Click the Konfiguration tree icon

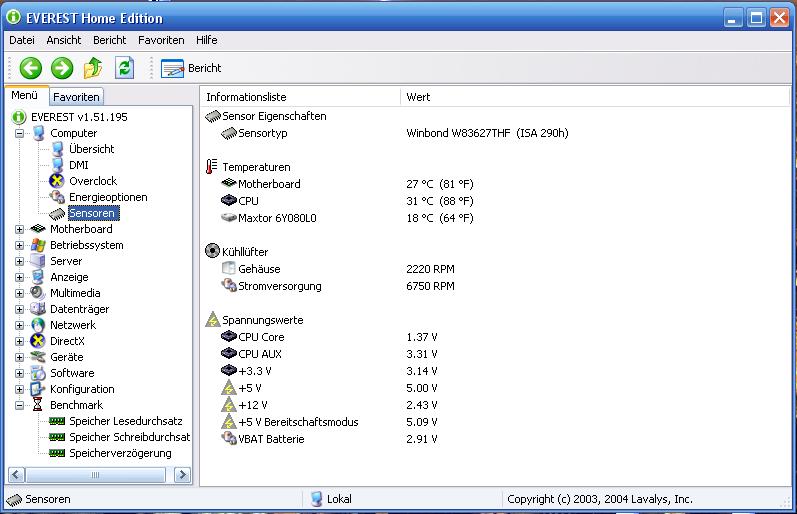pos(38,389)
